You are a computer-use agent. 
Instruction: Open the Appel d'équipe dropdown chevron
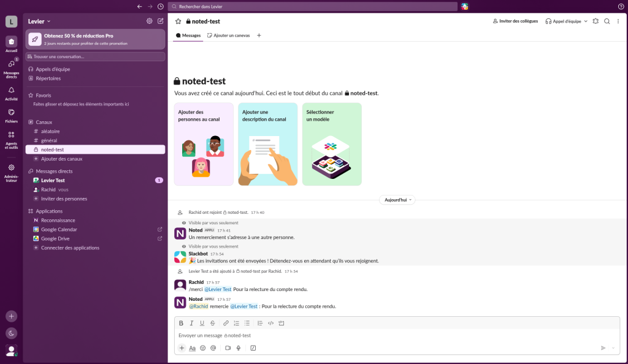(x=586, y=21)
